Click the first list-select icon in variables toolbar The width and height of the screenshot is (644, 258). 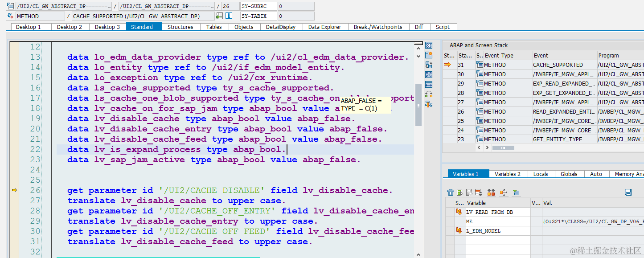[460, 192]
